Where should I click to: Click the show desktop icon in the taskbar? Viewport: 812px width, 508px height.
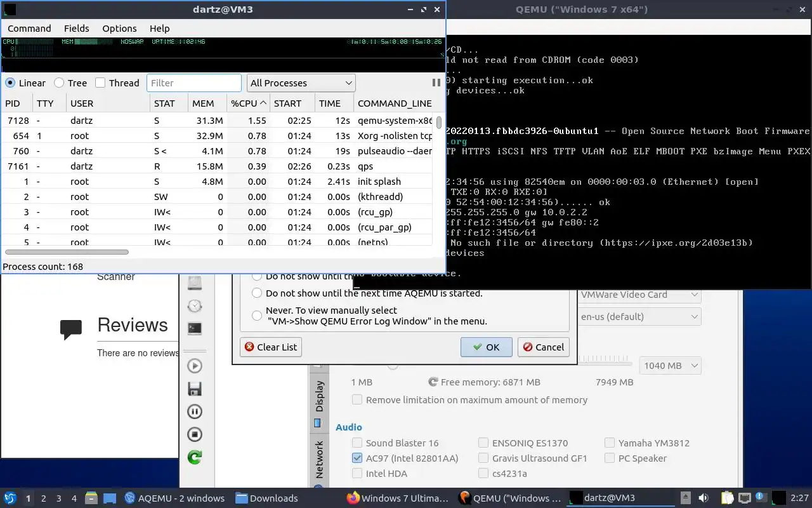110,498
